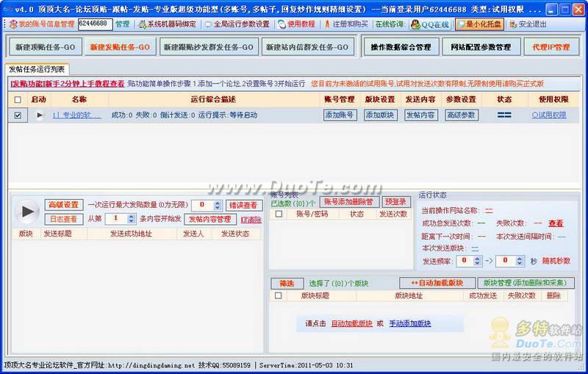Click 高级参数 in task row
Viewport: 588px width, 374px height.
tap(461, 115)
